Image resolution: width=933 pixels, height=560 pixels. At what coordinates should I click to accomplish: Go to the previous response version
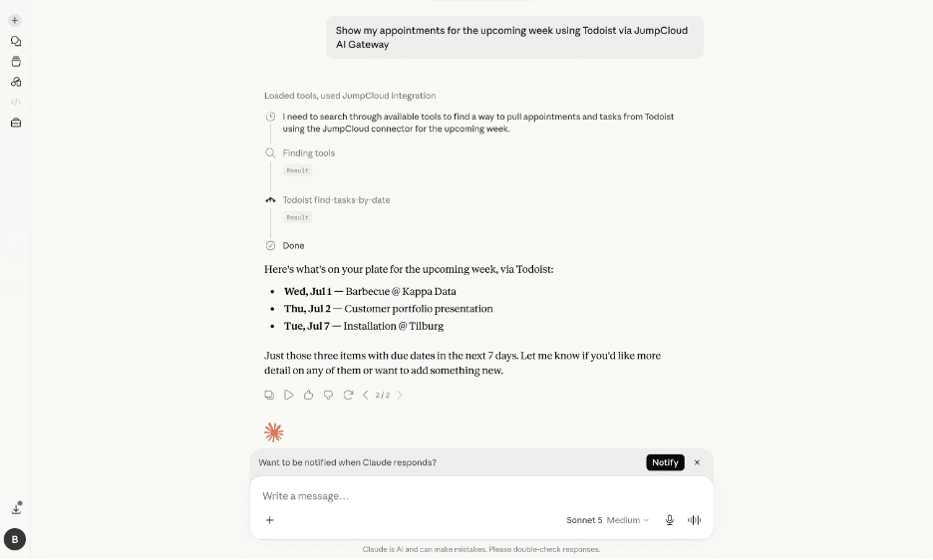coord(366,396)
